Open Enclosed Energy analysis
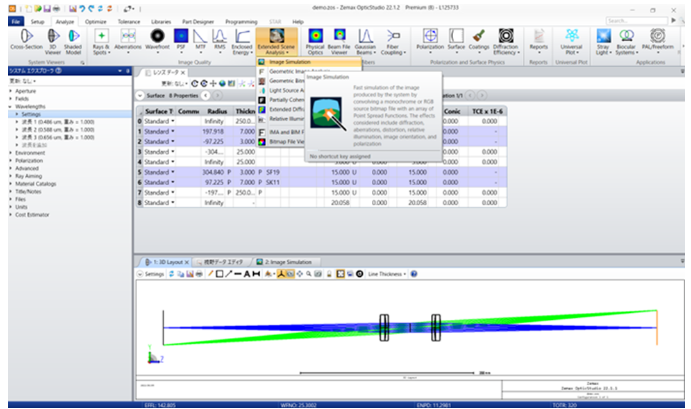The height and width of the screenshot is (409, 691). 242,41
